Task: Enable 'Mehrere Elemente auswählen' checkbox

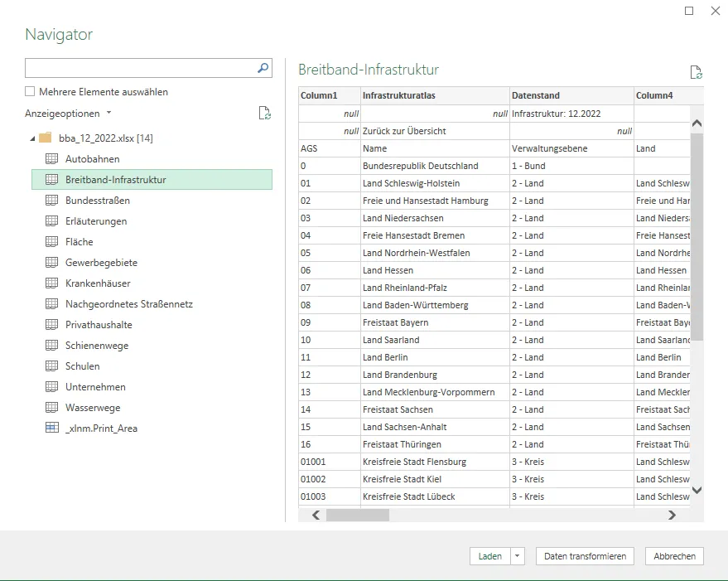Action: tap(30, 91)
